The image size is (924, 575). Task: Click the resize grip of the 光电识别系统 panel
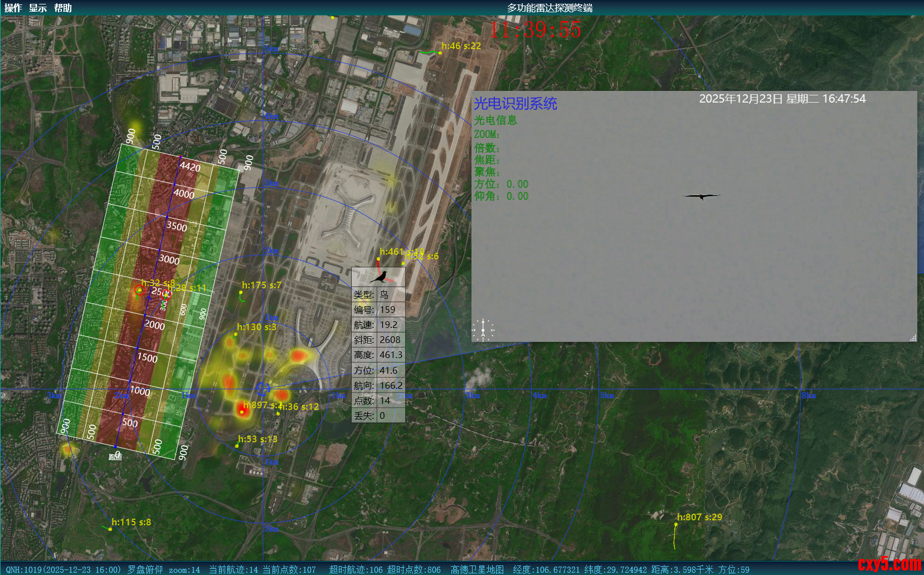pos(913,337)
